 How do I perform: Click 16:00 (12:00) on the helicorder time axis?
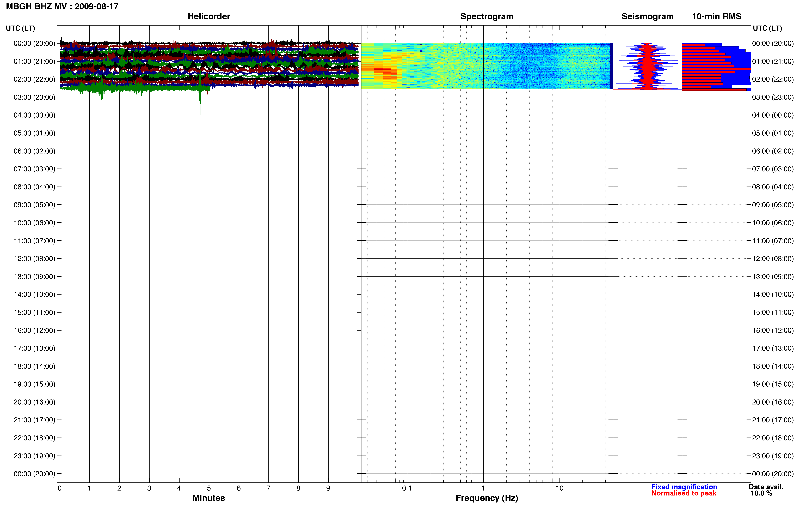point(34,330)
